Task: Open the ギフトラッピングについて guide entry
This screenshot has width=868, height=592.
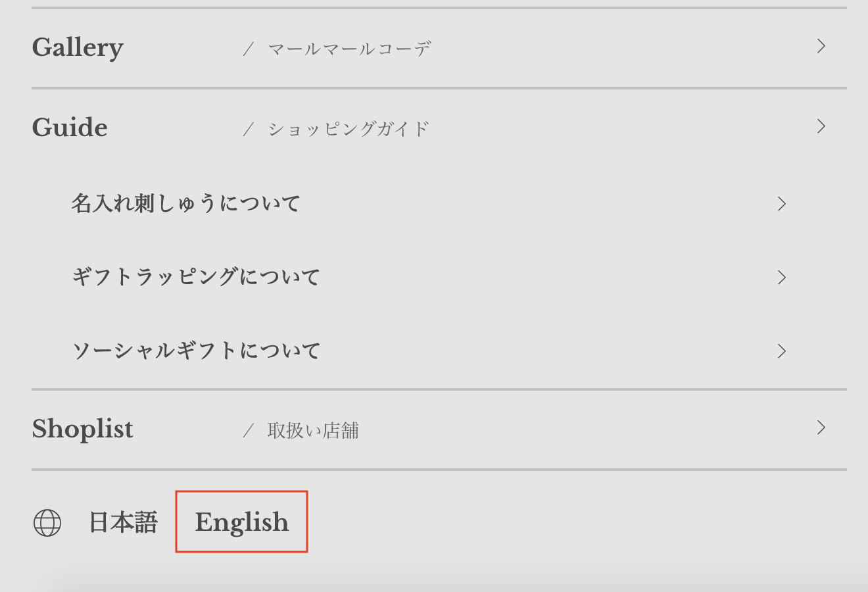Action: [x=197, y=278]
